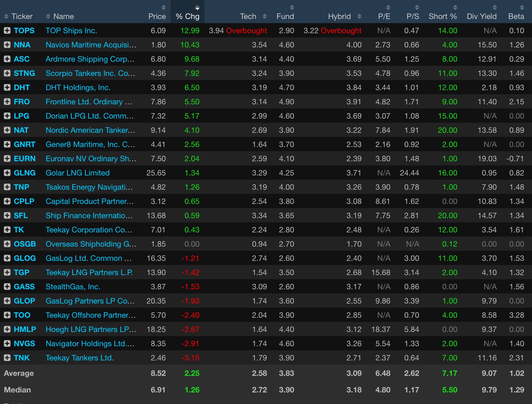Expand the LPG row plus icon
532x404 pixels.
(7, 116)
